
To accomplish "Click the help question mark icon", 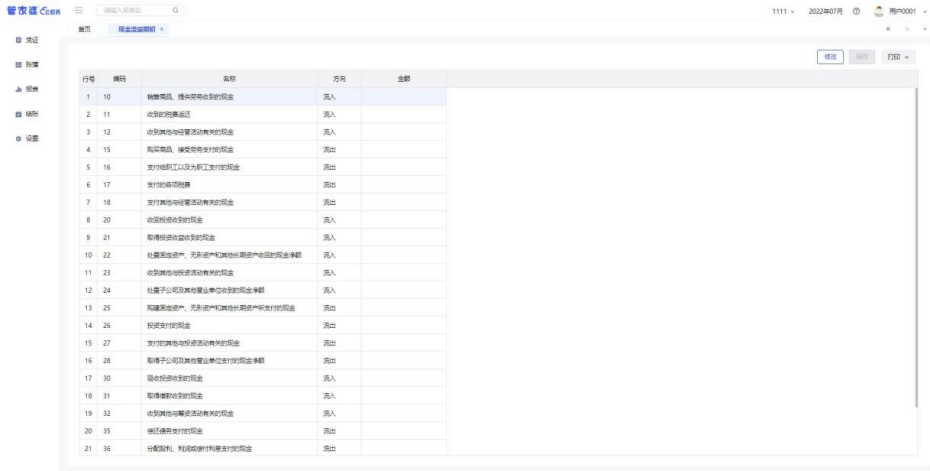I will coord(857,11).
